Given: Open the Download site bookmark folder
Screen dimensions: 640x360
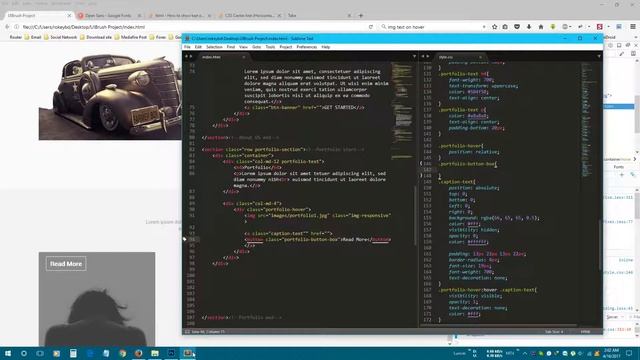Looking at the screenshot, I should point(96,37).
